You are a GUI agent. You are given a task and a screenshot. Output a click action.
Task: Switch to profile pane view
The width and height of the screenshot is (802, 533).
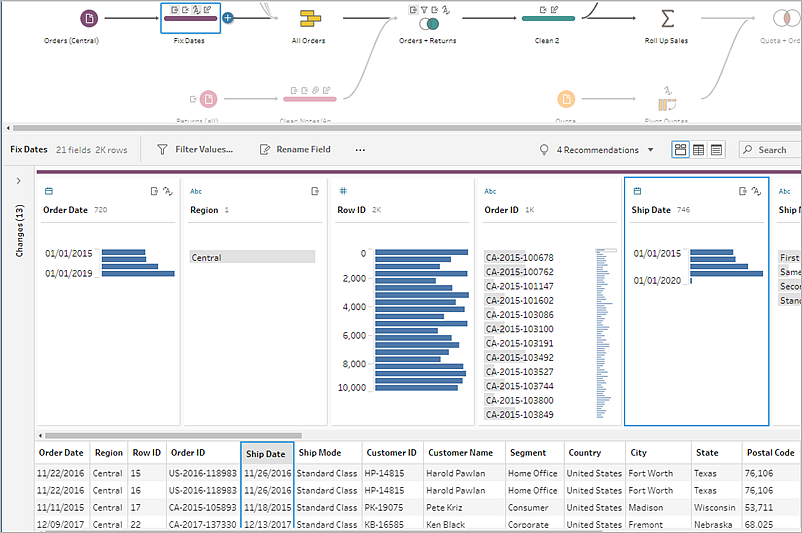(x=680, y=149)
